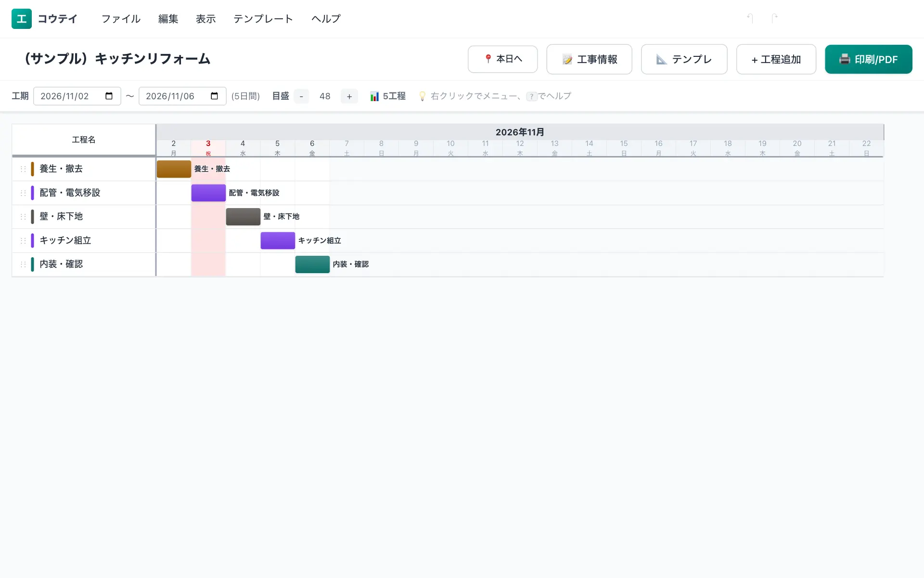The width and height of the screenshot is (924, 578).
Task: Click キッチン組立 process name
Action: 65,240
